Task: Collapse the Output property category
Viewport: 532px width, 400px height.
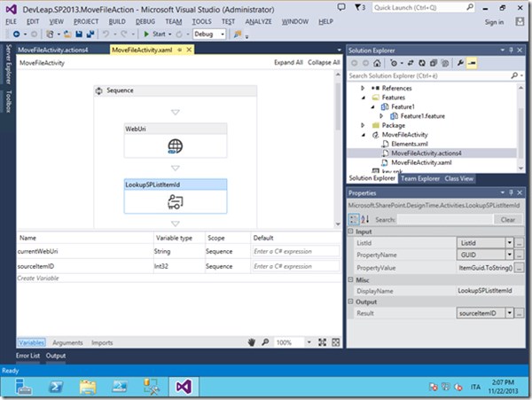Action: 351,302
